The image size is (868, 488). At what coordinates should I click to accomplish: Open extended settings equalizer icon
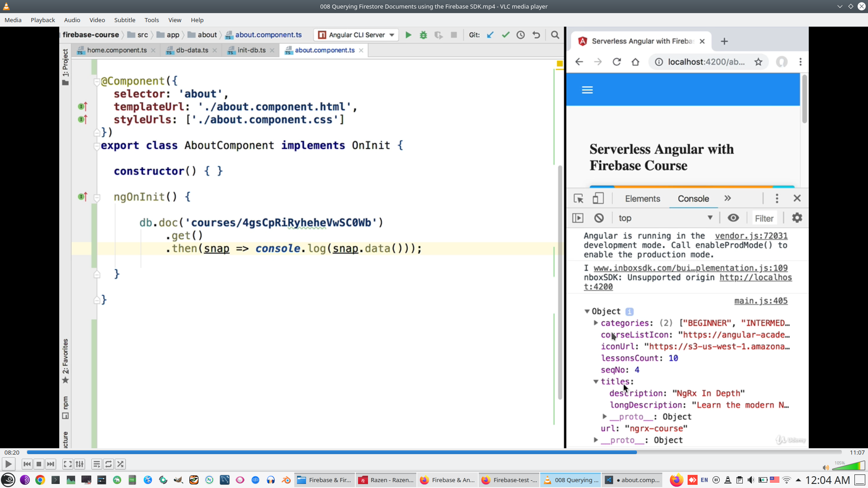coord(80,464)
